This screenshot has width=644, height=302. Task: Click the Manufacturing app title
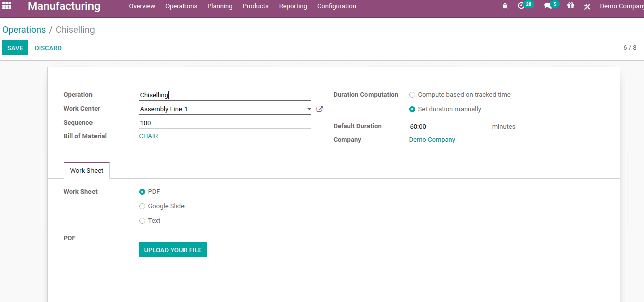(64, 6)
